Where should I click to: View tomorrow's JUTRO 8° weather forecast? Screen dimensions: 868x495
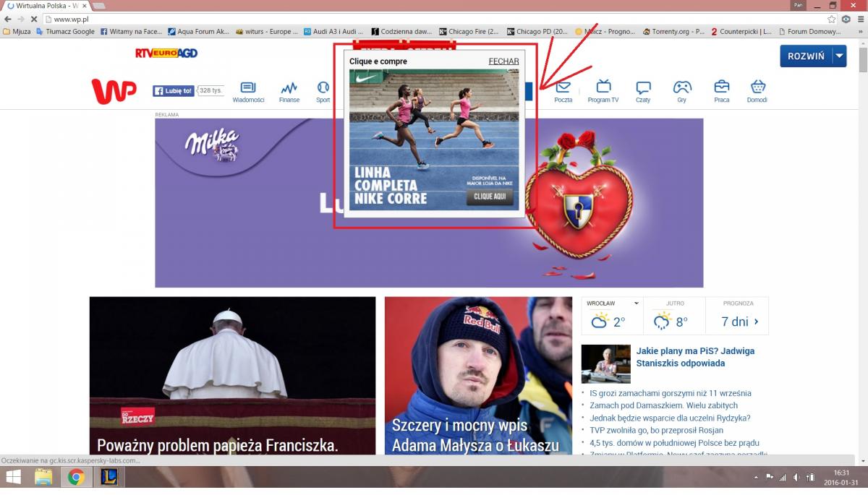(x=674, y=316)
